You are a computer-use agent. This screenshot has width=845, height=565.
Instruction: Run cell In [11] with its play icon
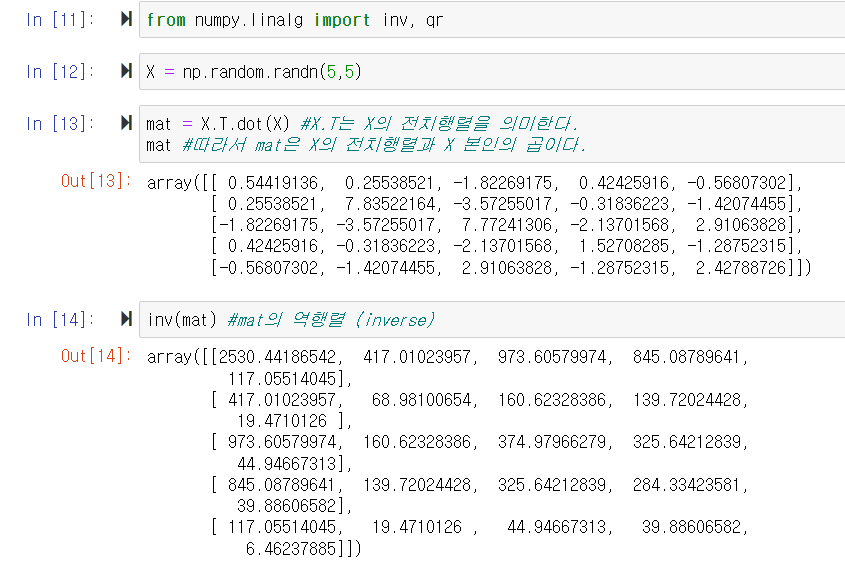click(x=126, y=19)
